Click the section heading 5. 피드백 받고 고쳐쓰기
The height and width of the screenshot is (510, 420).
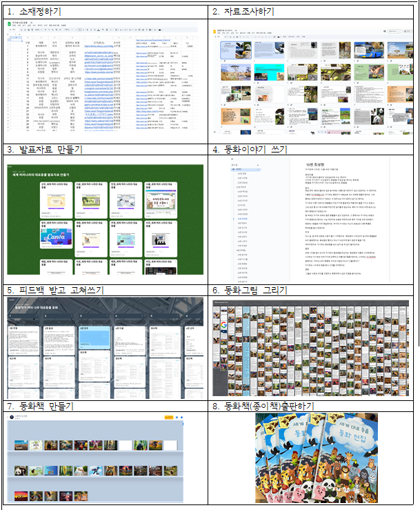pyautogui.click(x=55, y=290)
